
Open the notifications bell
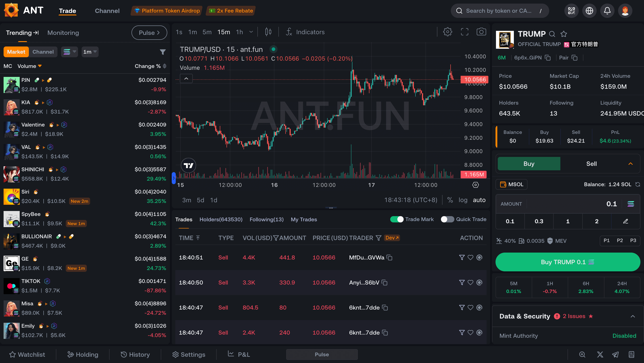(x=607, y=11)
